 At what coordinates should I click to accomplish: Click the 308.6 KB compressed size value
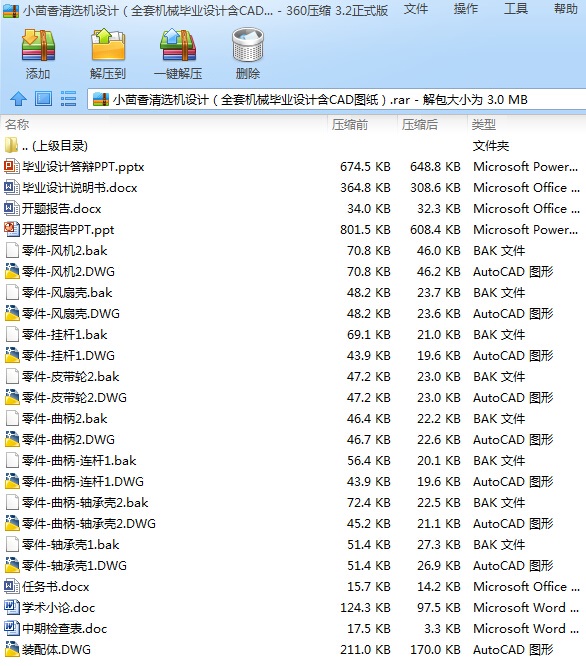(x=435, y=187)
